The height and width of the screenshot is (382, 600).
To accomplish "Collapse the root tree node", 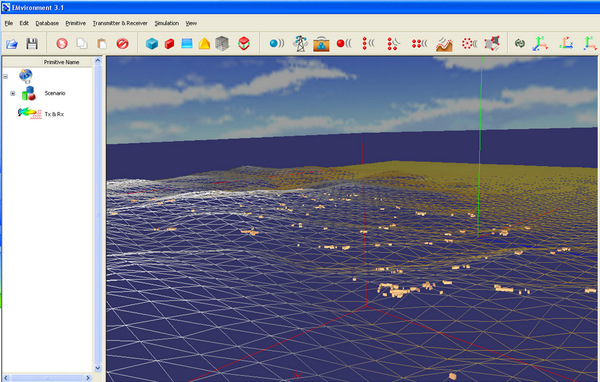I will point(5,77).
